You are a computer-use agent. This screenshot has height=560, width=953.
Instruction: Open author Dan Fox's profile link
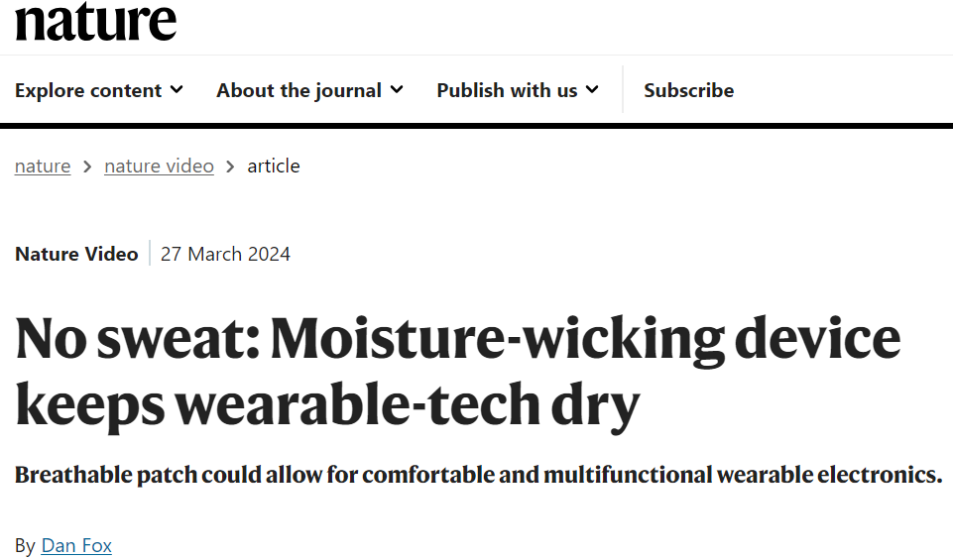(x=76, y=545)
